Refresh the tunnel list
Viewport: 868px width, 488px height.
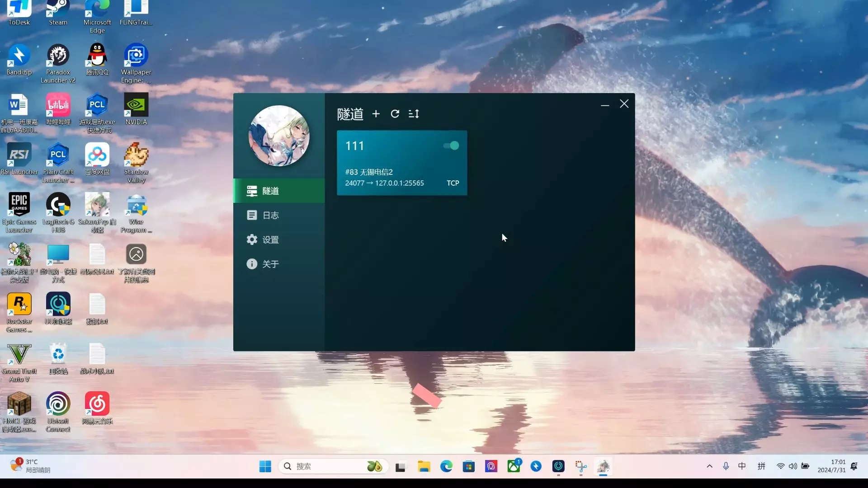click(395, 114)
